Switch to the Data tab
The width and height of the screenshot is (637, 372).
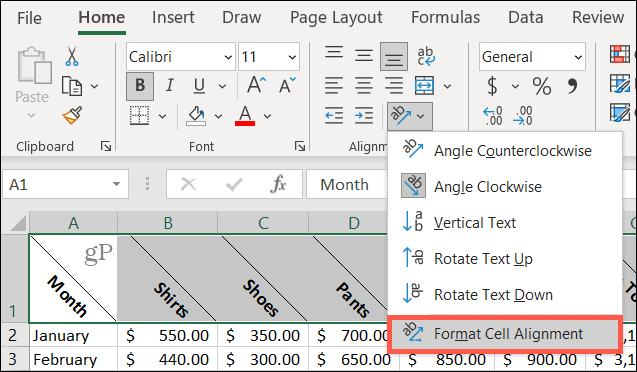pos(526,17)
